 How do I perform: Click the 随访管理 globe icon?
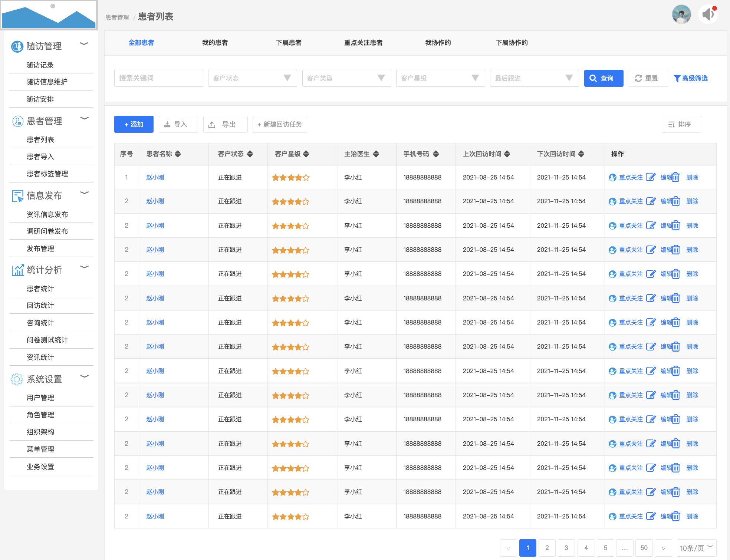[17, 46]
